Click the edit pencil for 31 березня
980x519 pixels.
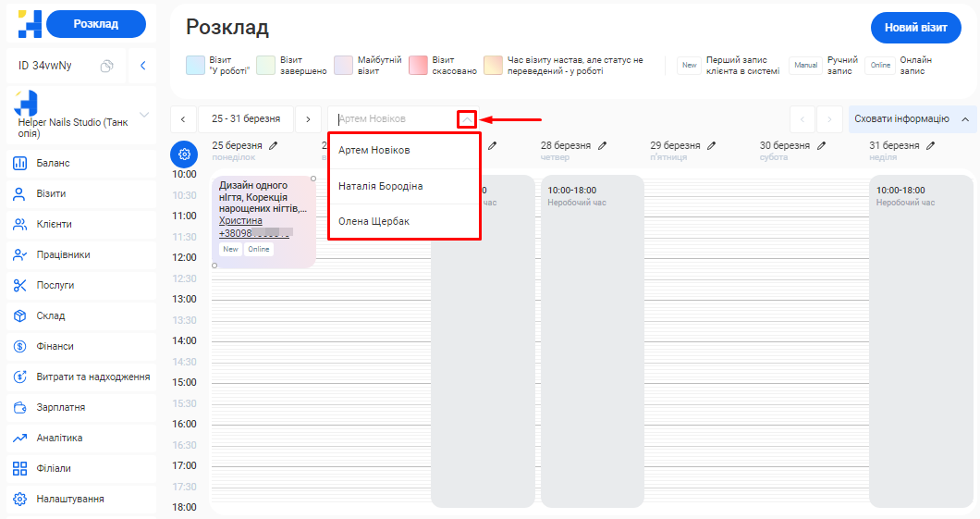931,145
